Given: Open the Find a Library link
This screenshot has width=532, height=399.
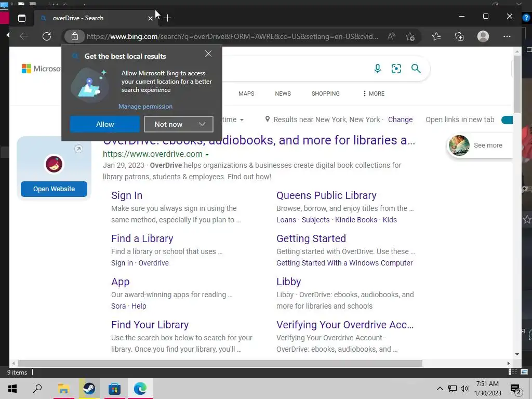Looking at the screenshot, I should pyautogui.click(x=142, y=238).
